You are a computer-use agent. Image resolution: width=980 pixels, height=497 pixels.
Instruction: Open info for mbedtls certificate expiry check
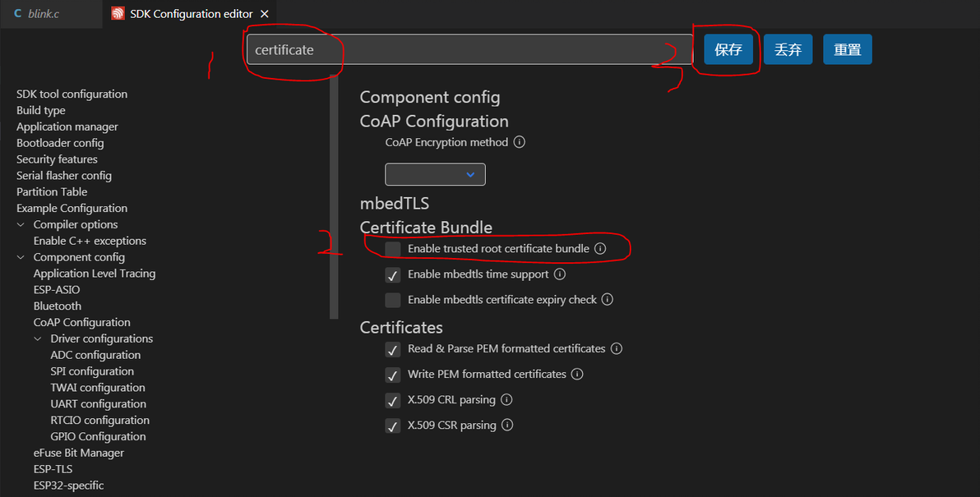(608, 300)
